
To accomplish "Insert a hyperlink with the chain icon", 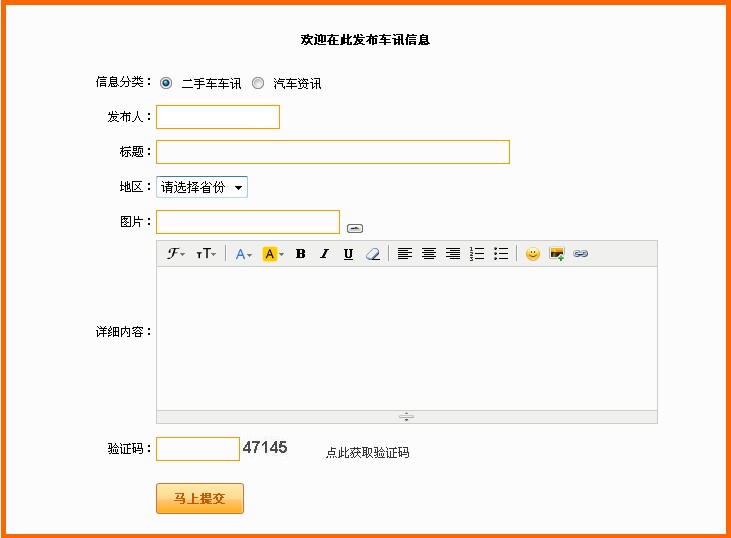I will (581, 254).
